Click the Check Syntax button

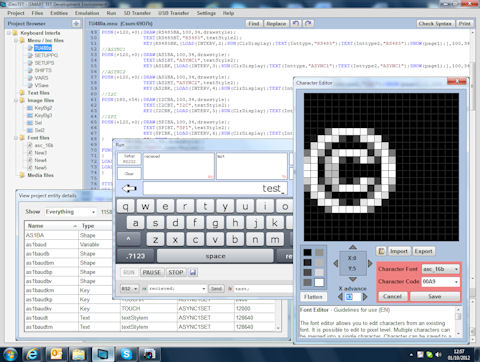tap(435, 23)
